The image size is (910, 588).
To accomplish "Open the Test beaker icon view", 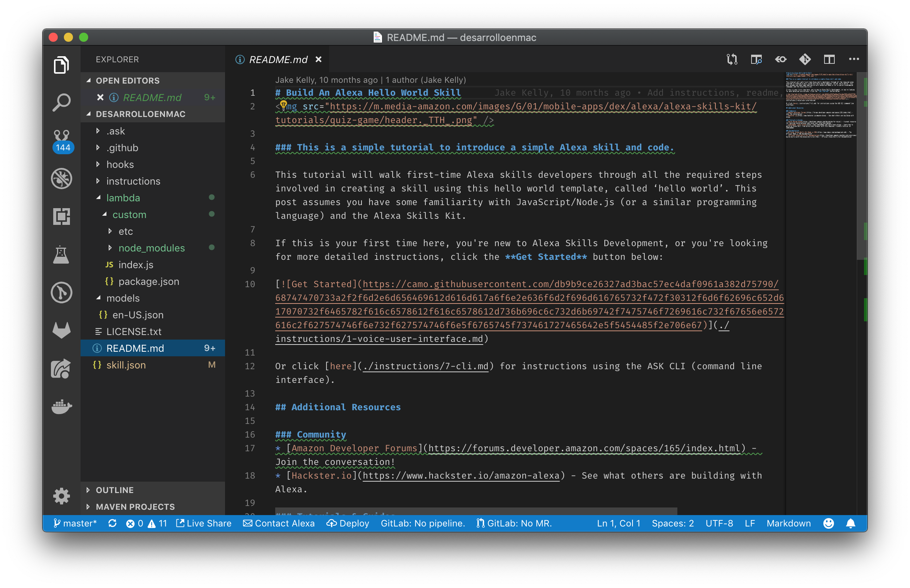I will pos(61,254).
